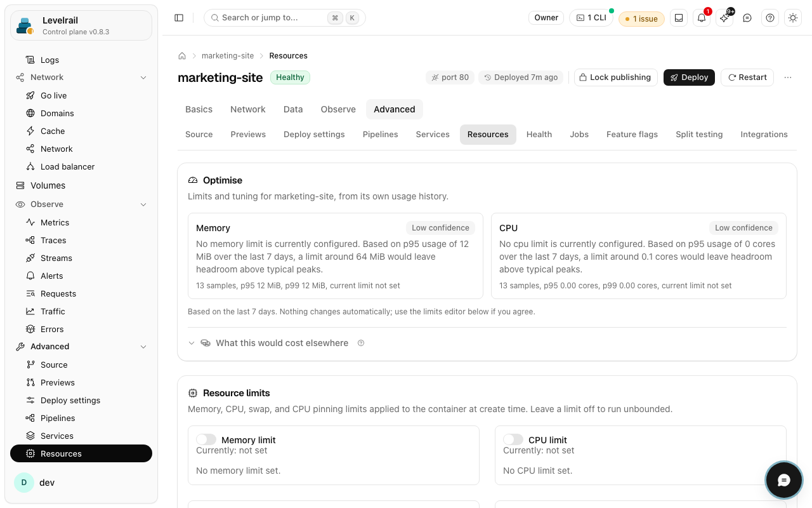The width and height of the screenshot is (812, 508).
Task: Go to home via breadcrumb house icon
Action: (x=182, y=56)
